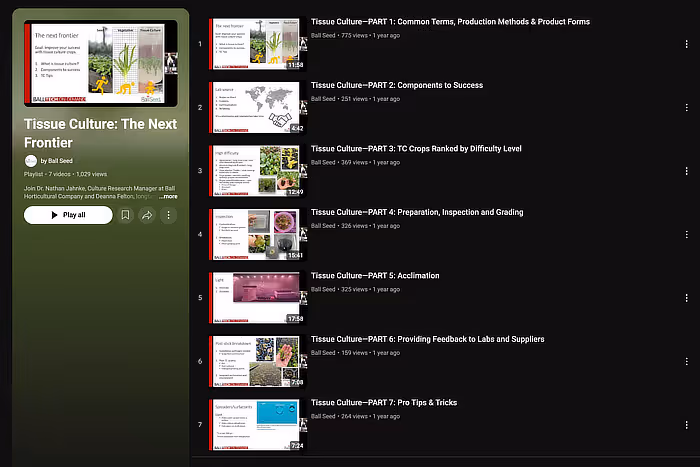Open 'PART 4: Preparation, Inspection and Grading' title
The width and height of the screenshot is (700, 467).
(x=417, y=212)
